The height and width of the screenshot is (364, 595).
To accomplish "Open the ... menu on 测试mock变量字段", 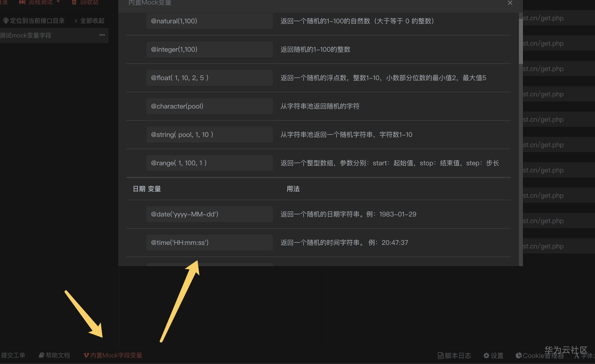I will tap(102, 35).
